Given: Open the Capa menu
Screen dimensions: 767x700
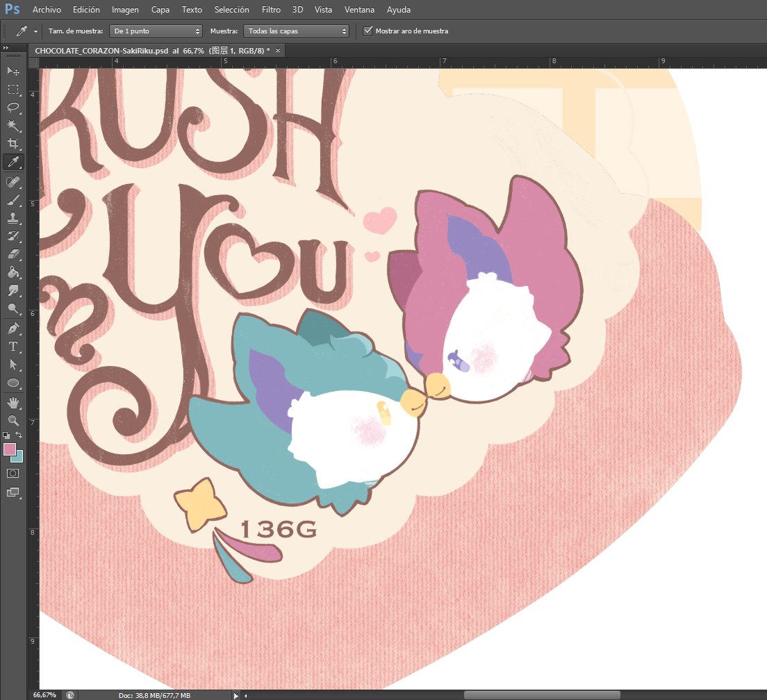Looking at the screenshot, I should (160, 9).
